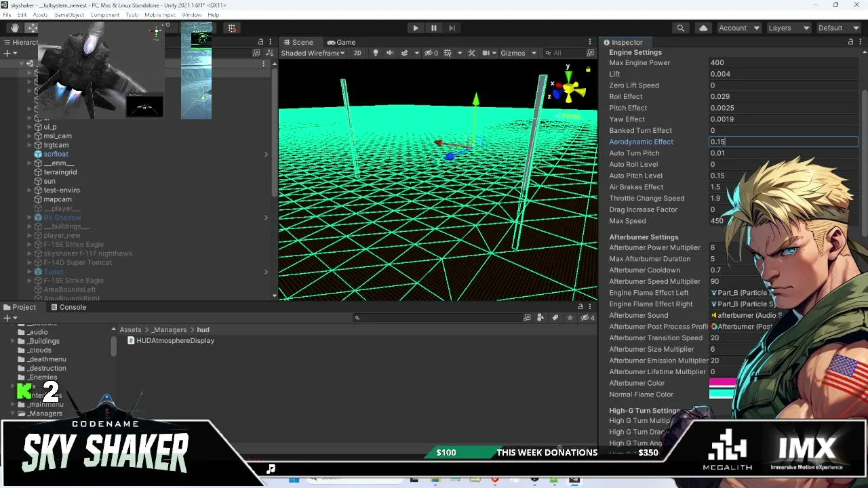Open cloud services via the cloud icon

click(703, 28)
